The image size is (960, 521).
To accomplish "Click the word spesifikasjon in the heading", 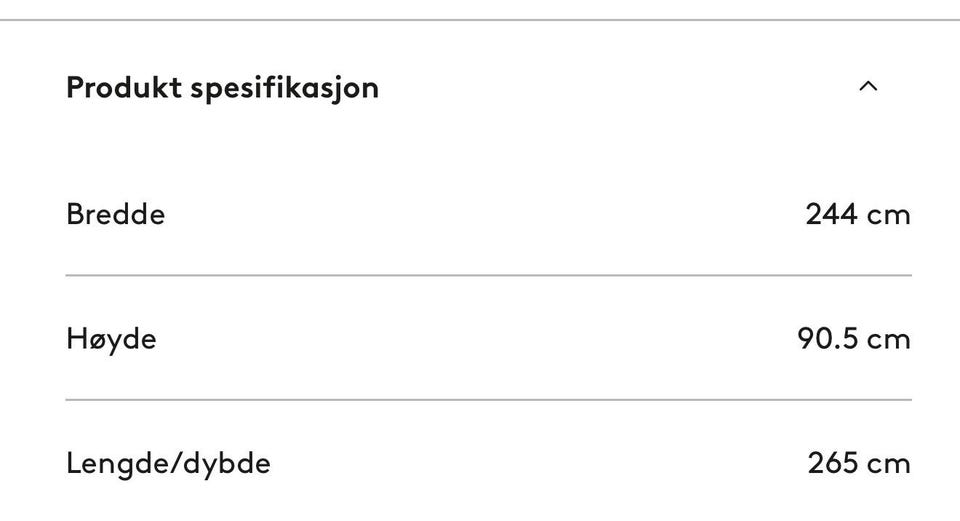I will tap(285, 89).
